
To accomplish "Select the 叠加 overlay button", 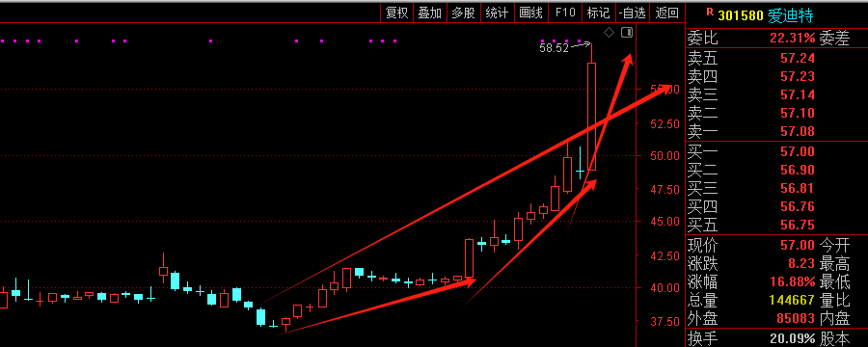I will pyautogui.click(x=430, y=13).
